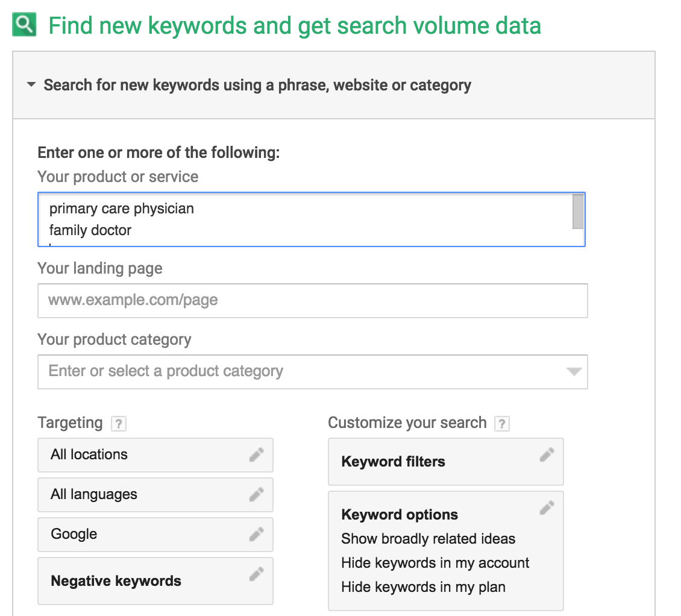Open the Google network targeting setting

155,535
